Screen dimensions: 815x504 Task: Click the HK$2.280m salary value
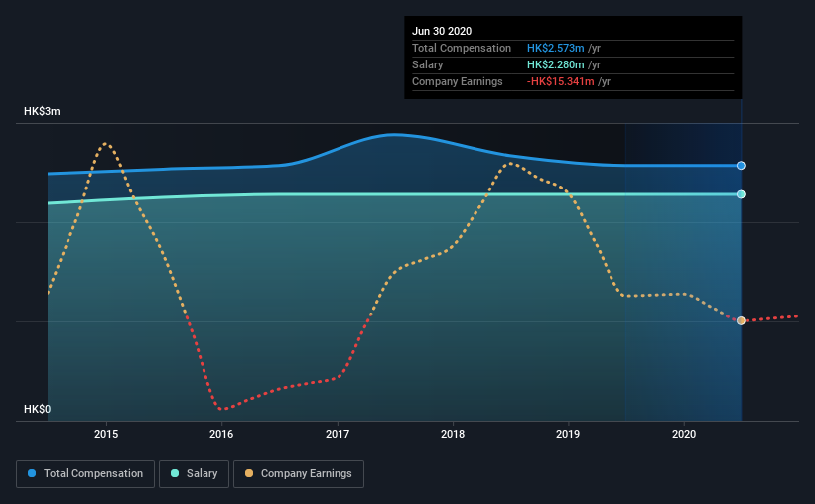pos(556,64)
